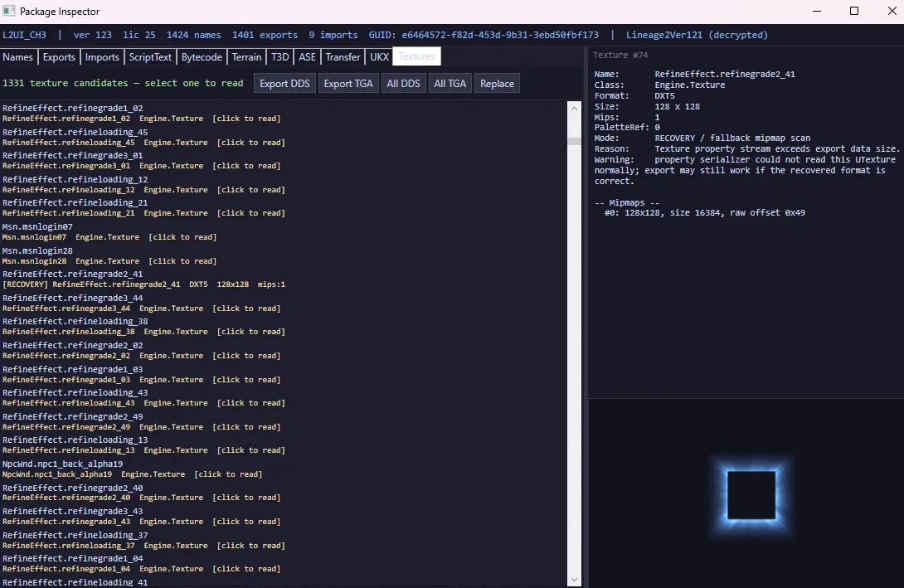904x588 pixels.
Task: Click the Package Inspector app icon
Action: (8, 11)
